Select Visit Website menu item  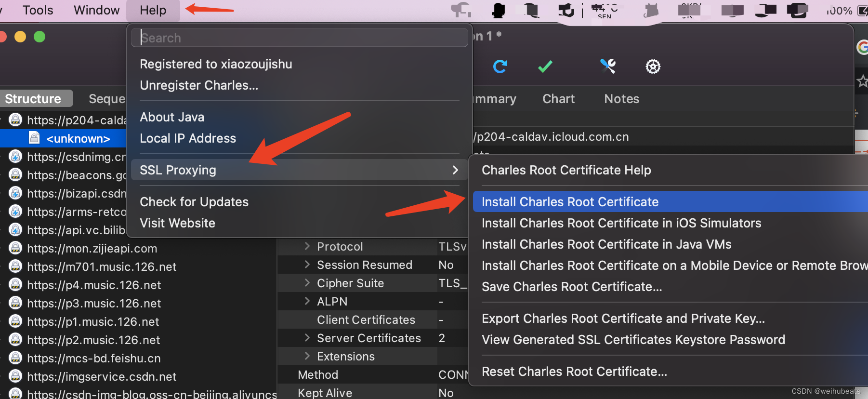[x=177, y=223]
